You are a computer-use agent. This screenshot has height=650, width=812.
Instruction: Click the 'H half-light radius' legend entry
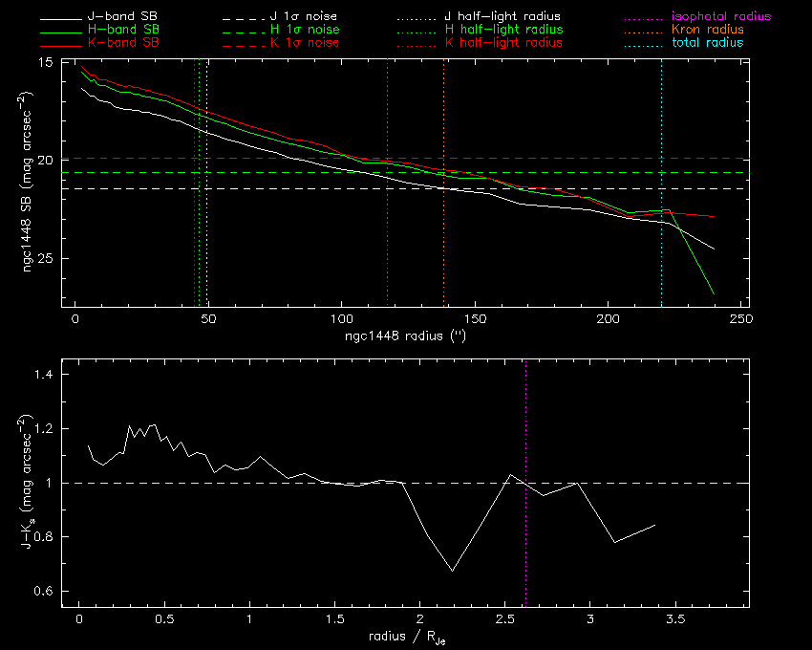click(x=502, y=30)
